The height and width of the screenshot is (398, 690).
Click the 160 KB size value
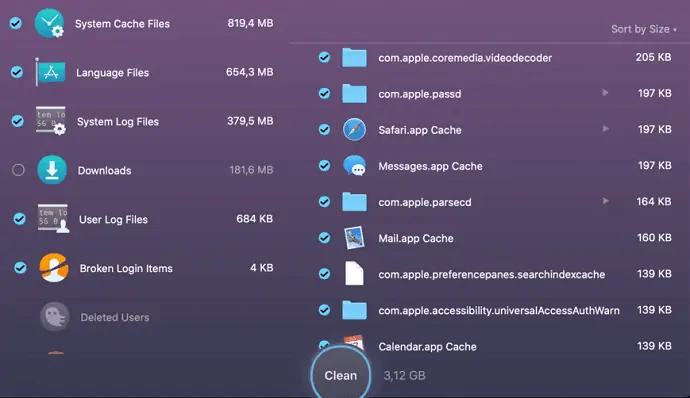click(654, 237)
